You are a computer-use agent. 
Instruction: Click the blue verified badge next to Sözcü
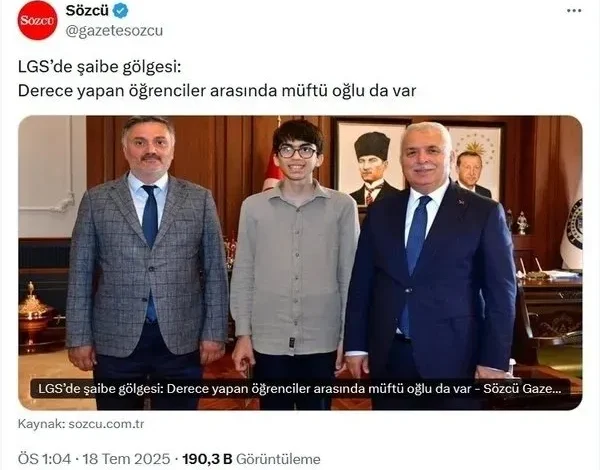(x=121, y=11)
